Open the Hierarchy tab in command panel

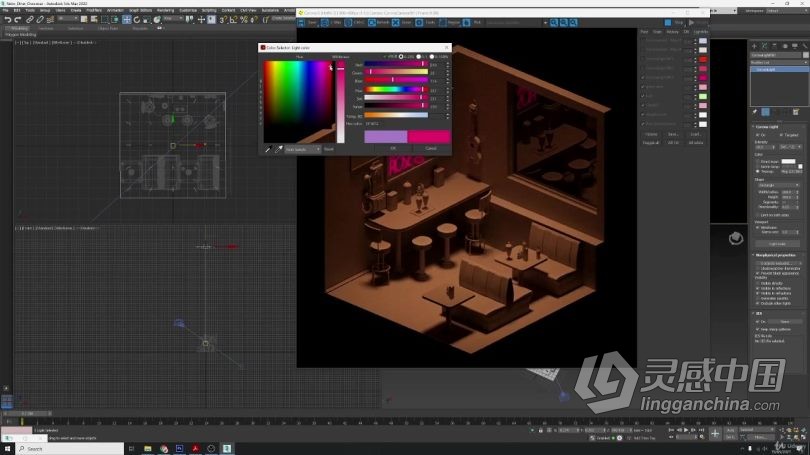tap(774, 46)
